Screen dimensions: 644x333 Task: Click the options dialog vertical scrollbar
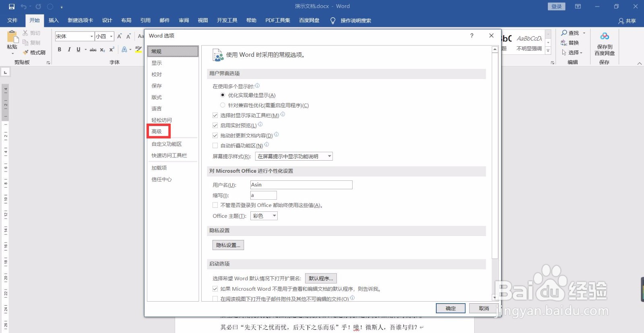click(495, 173)
